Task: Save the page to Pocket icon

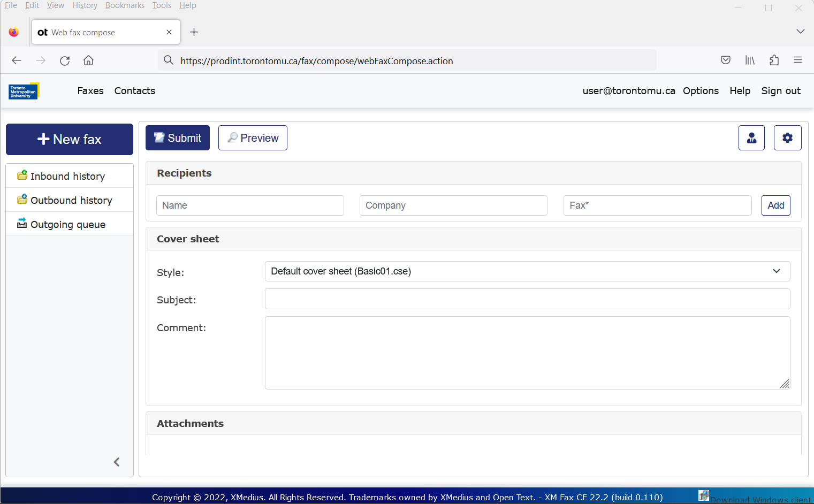Action: pyautogui.click(x=726, y=60)
